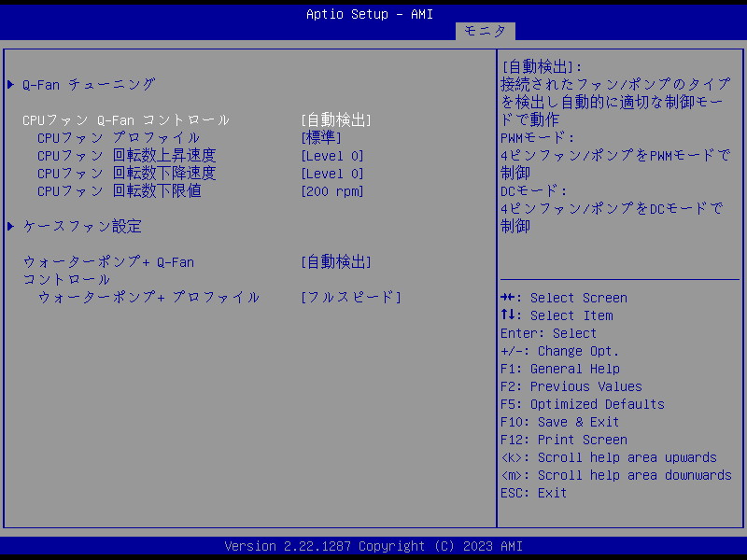Open the Q-Fan チューニング entry

89,85
